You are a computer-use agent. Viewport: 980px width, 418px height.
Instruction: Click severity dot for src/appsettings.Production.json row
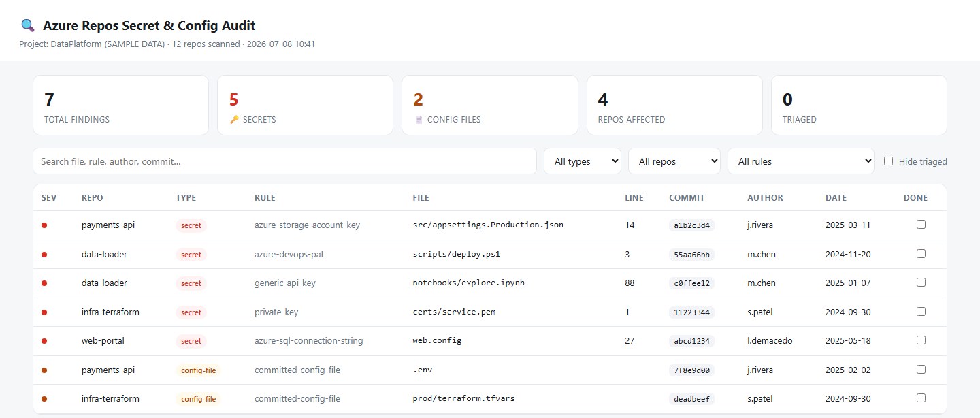(44, 225)
